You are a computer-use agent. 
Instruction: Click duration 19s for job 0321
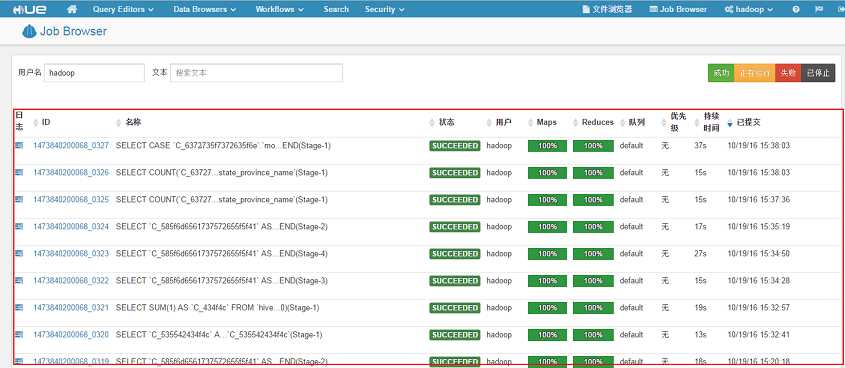[x=700, y=308]
